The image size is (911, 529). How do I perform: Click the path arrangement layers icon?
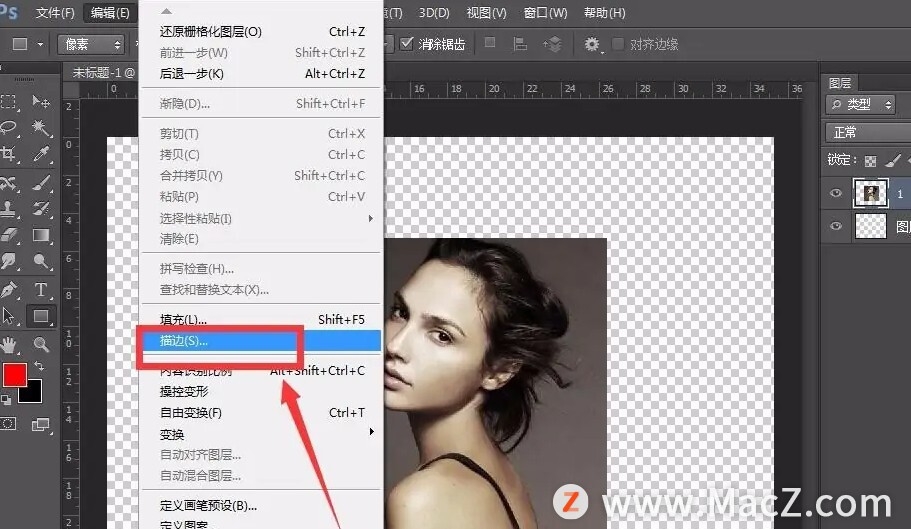[553, 44]
